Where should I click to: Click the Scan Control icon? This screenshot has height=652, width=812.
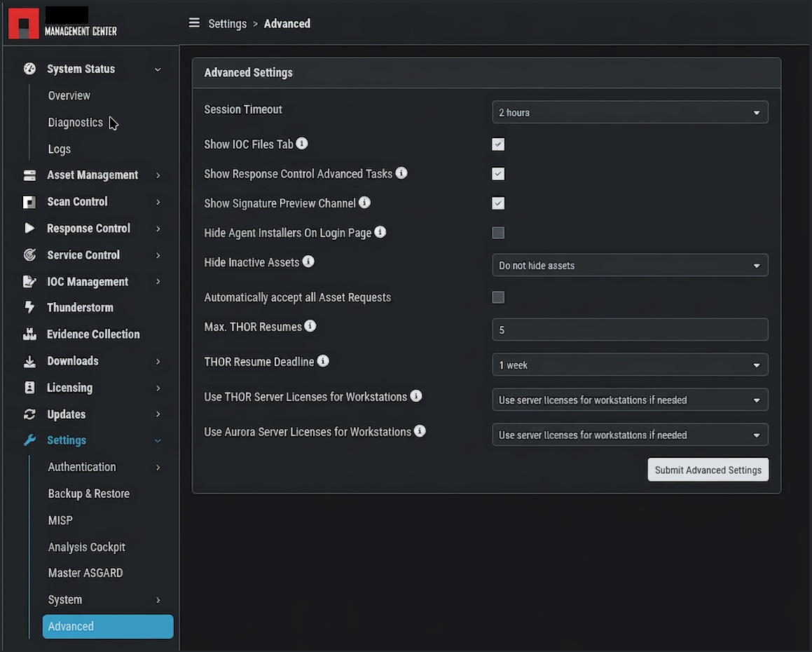(29, 202)
